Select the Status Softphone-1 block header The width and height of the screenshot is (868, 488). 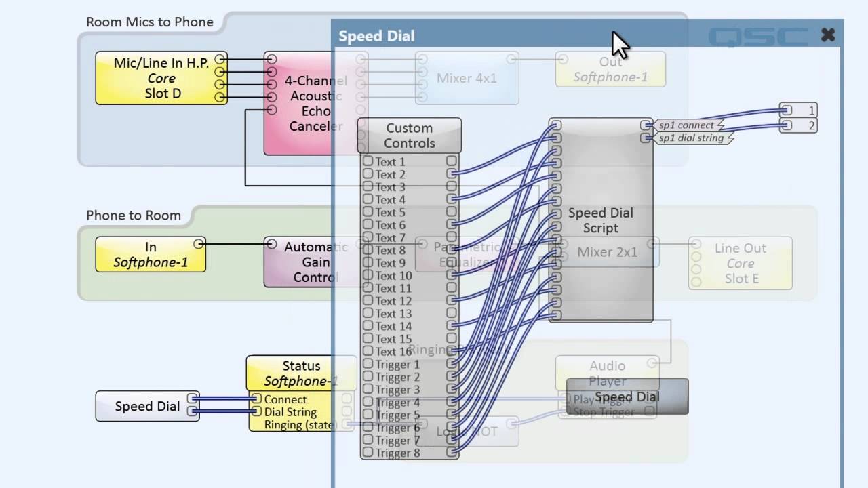click(x=301, y=373)
